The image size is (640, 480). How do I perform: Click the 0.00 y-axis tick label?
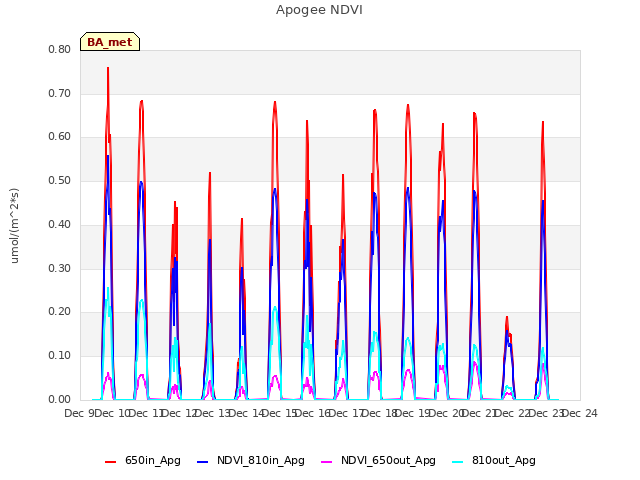coord(60,399)
